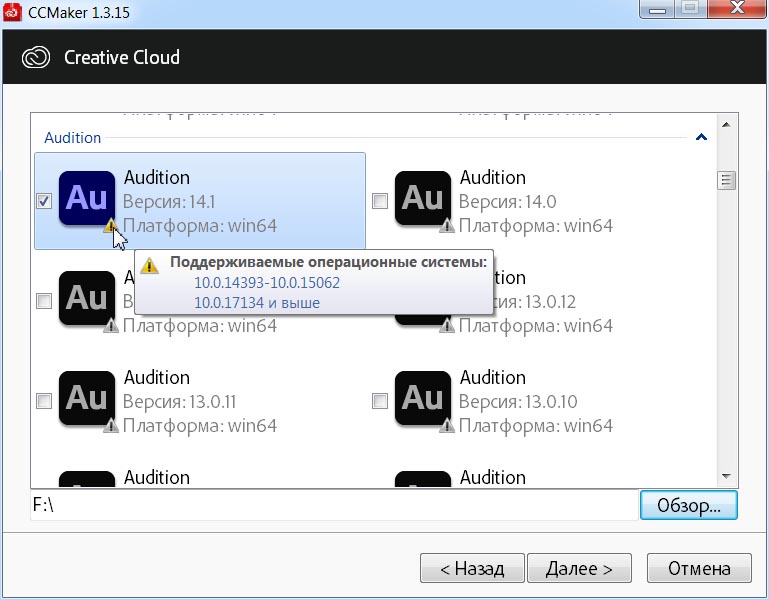Click the Audition 13.0.10 app icon
The image size is (769, 600).
point(423,398)
